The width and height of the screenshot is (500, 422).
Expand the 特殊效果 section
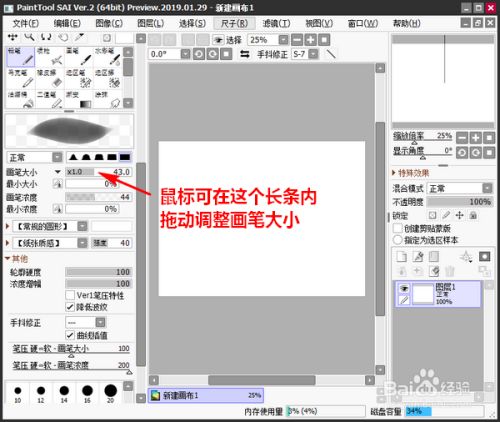click(394, 173)
